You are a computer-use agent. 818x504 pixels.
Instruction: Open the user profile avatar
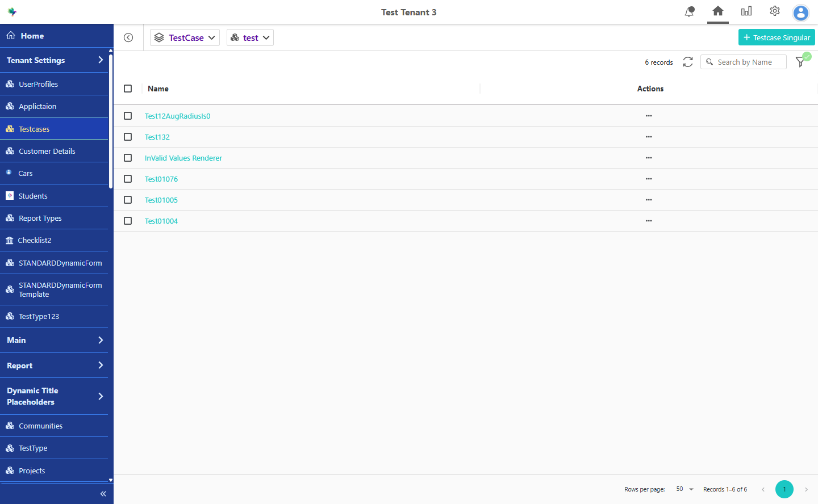click(801, 12)
